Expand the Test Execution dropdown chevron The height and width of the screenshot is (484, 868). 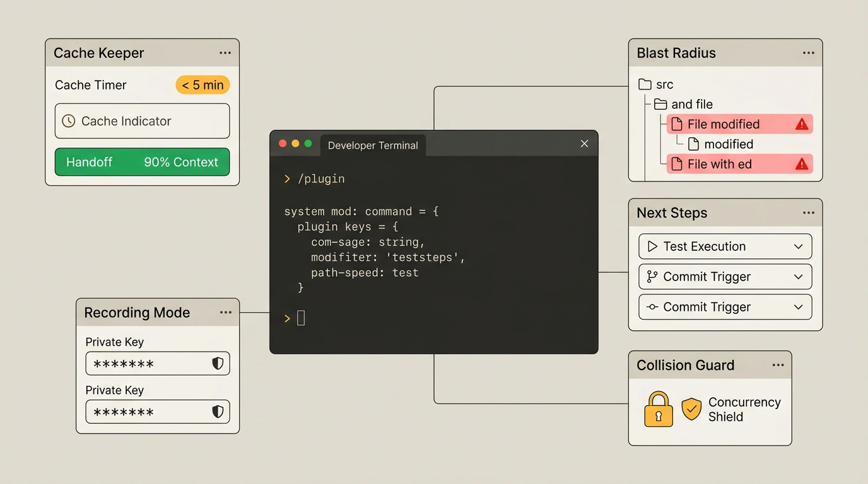point(798,246)
